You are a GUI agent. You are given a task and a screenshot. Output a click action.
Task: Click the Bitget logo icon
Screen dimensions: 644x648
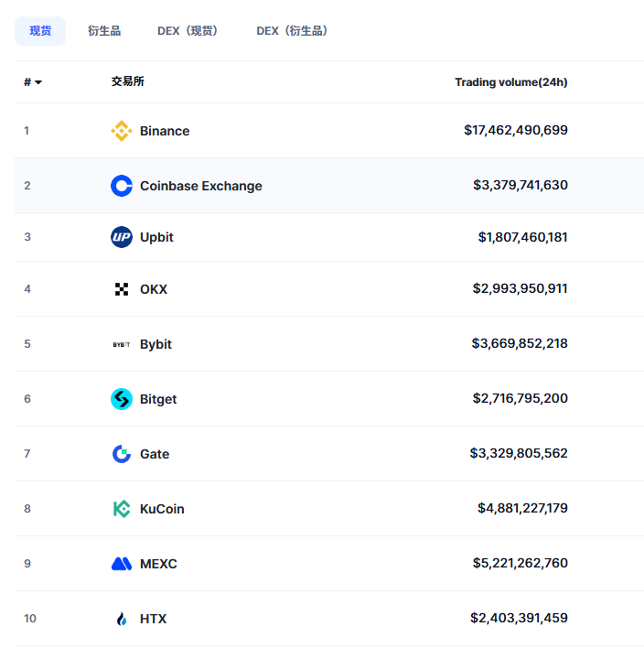[x=122, y=399]
